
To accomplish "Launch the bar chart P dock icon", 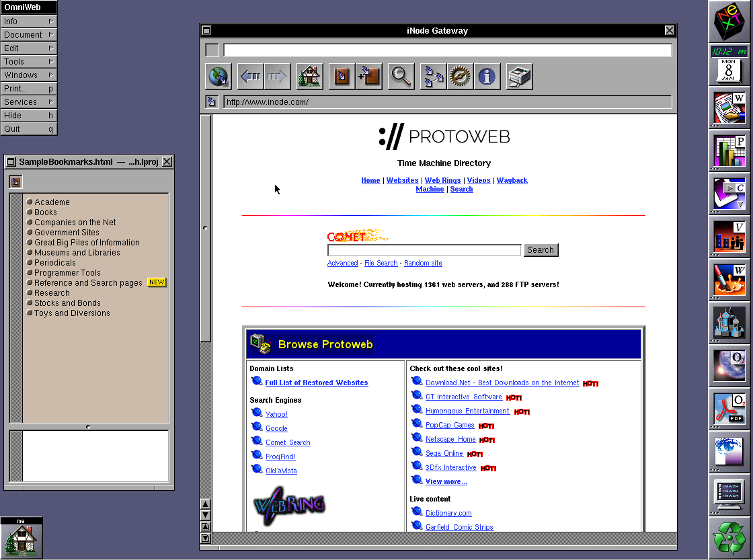I will (729, 151).
